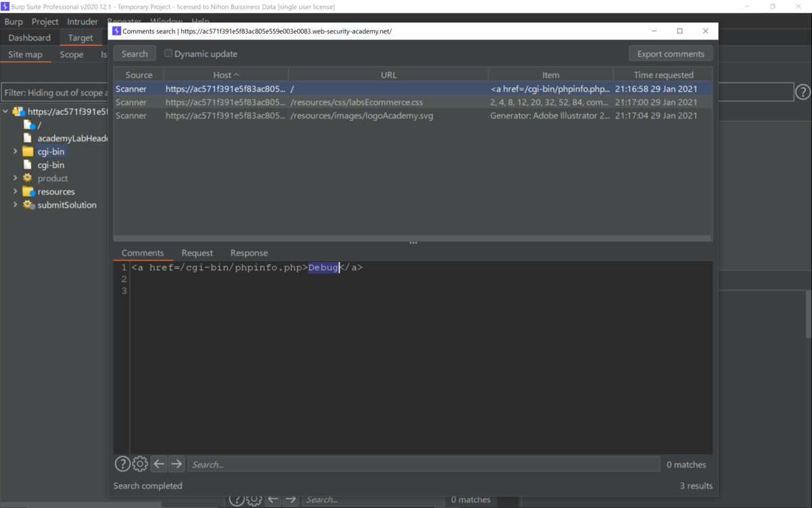The image size is (812, 508).
Task: Click the product gear icon in site map
Action: pos(28,178)
